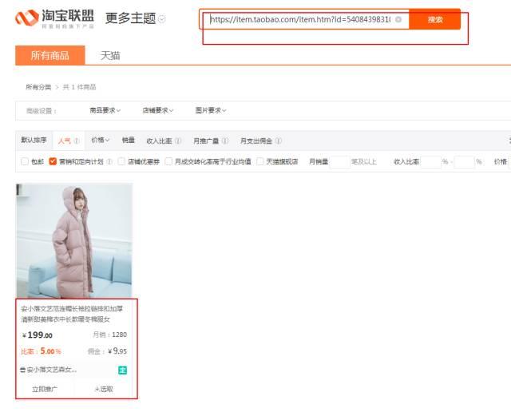The width and height of the screenshot is (511, 420).
Task: Switch to the 所有商品 tab
Action: (50, 55)
